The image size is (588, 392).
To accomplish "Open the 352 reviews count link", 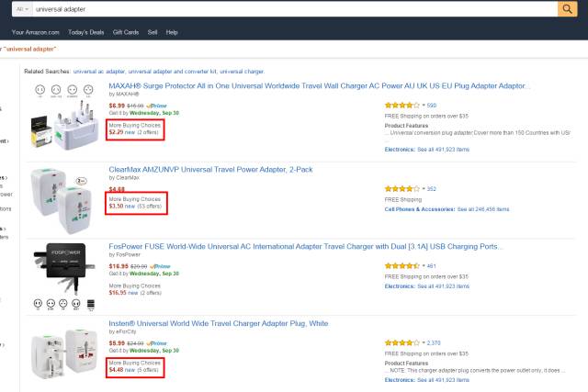I will 432,189.
